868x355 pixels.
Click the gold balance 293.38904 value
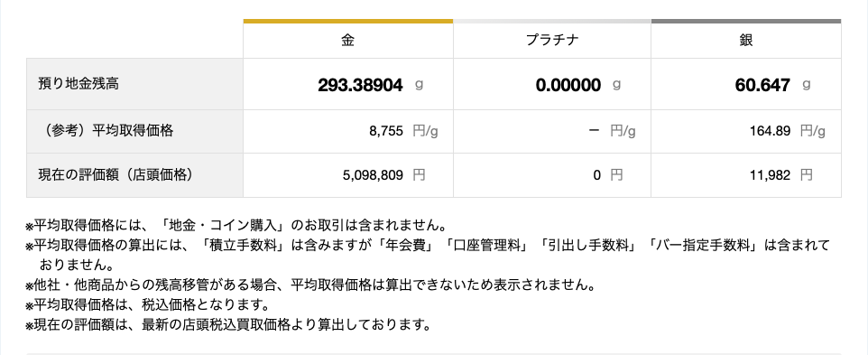(x=360, y=85)
